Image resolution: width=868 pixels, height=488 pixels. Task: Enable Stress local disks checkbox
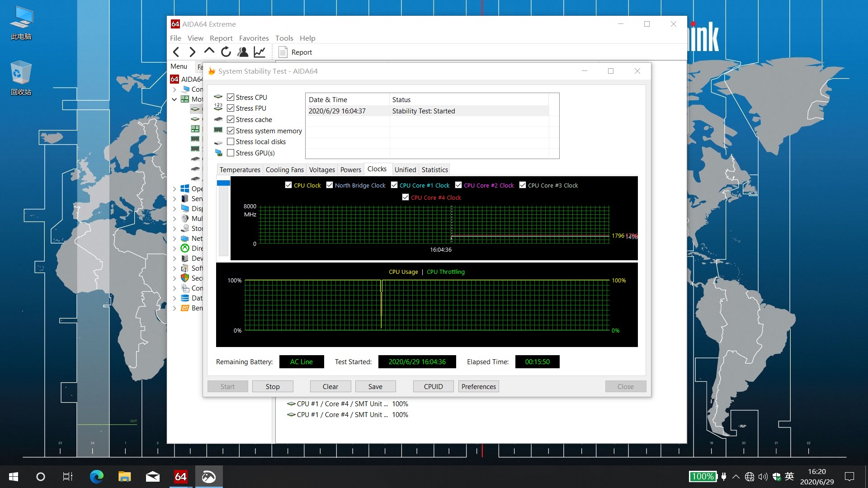231,141
